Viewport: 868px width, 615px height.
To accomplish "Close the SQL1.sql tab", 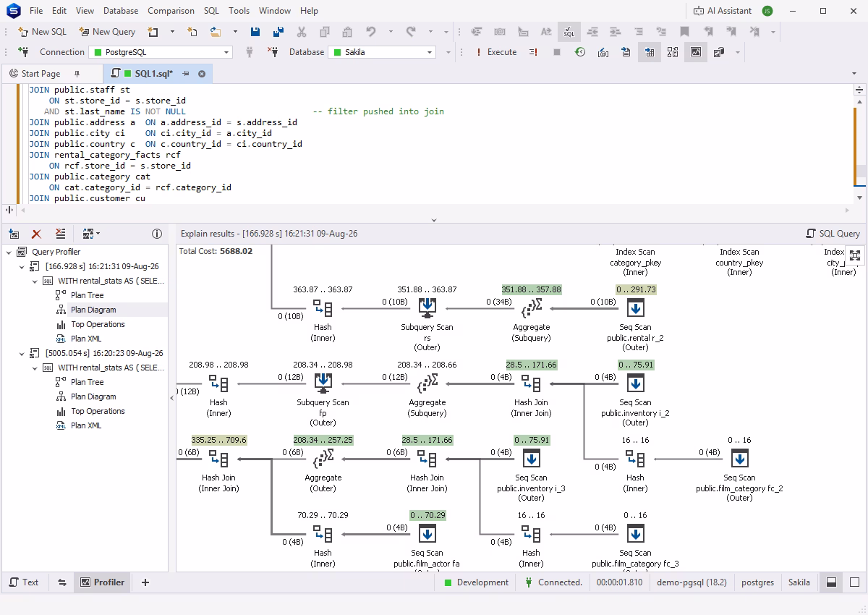I will coord(202,74).
